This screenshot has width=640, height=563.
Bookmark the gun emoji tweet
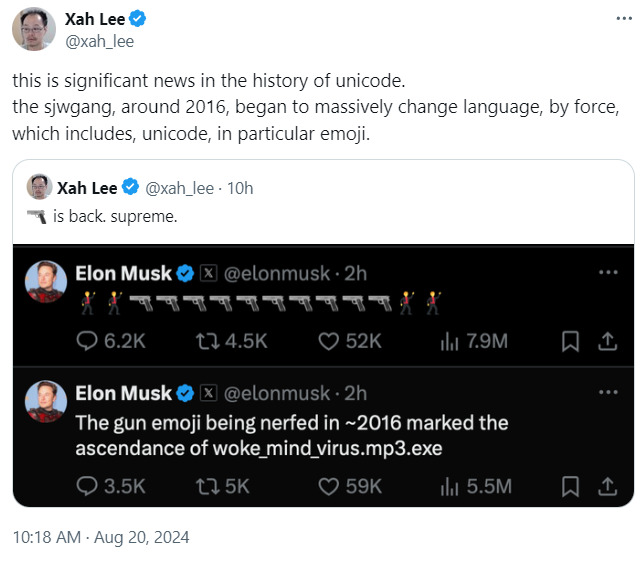(570, 341)
